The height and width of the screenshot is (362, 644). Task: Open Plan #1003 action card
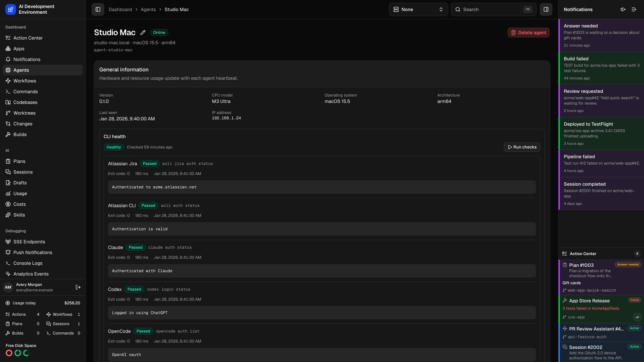[601, 277]
